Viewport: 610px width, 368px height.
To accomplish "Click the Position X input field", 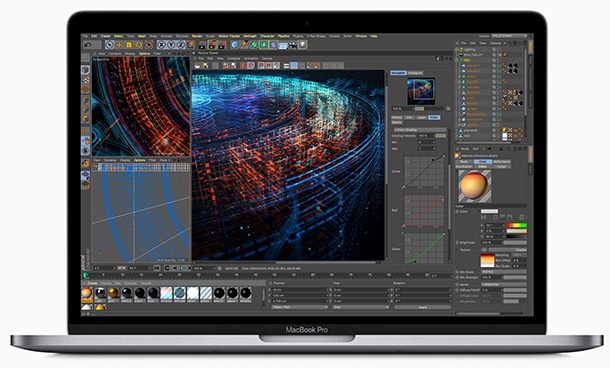I will coord(299,290).
